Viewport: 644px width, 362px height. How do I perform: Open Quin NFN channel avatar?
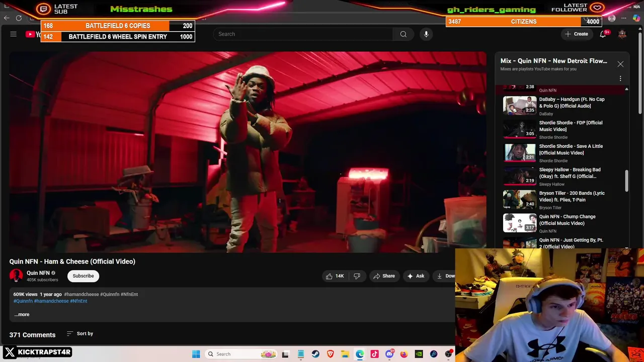16,276
